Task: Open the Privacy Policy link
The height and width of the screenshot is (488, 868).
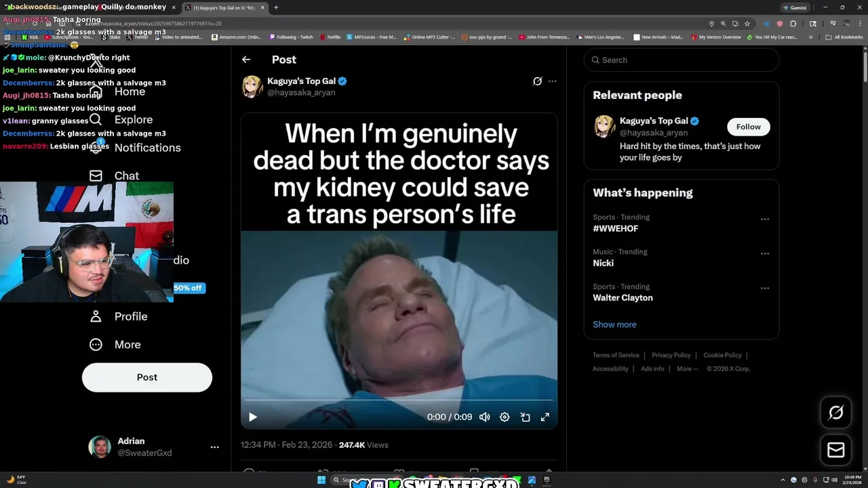Action: [671, 355]
